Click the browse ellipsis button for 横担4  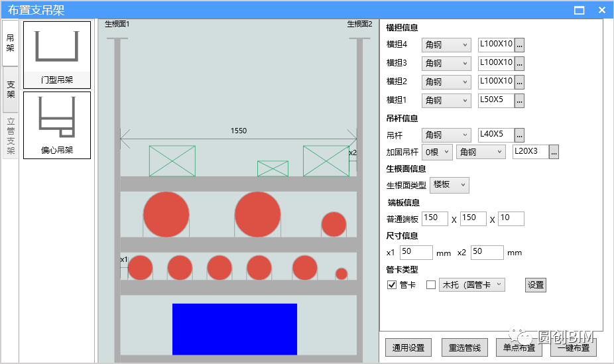(519, 45)
